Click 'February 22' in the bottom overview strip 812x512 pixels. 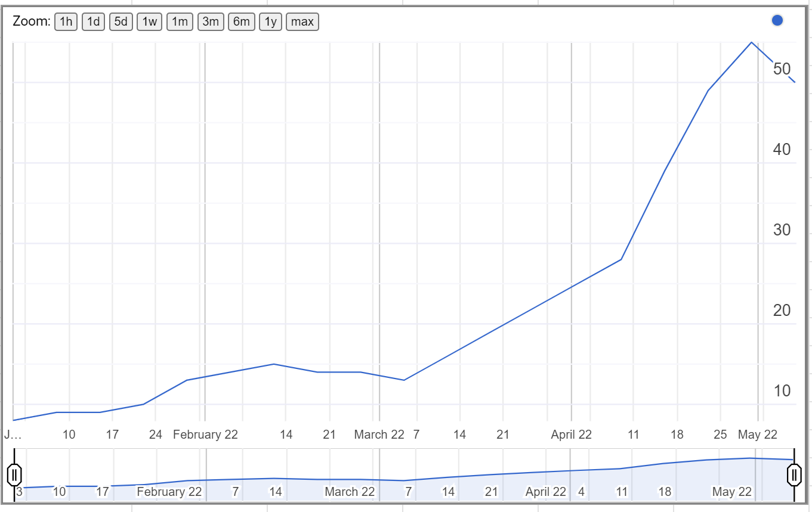coord(169,492)
